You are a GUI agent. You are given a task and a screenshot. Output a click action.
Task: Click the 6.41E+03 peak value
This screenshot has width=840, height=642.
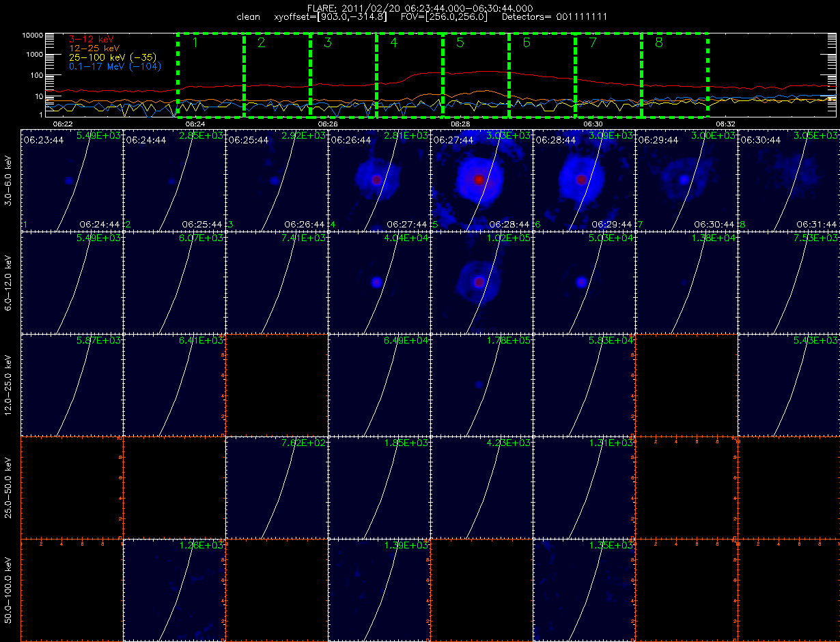201,341
